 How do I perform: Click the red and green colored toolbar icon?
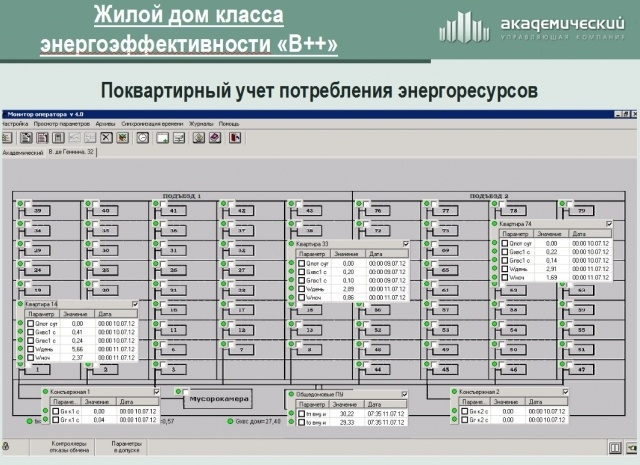pyautogui.click(x=122, y=138)
